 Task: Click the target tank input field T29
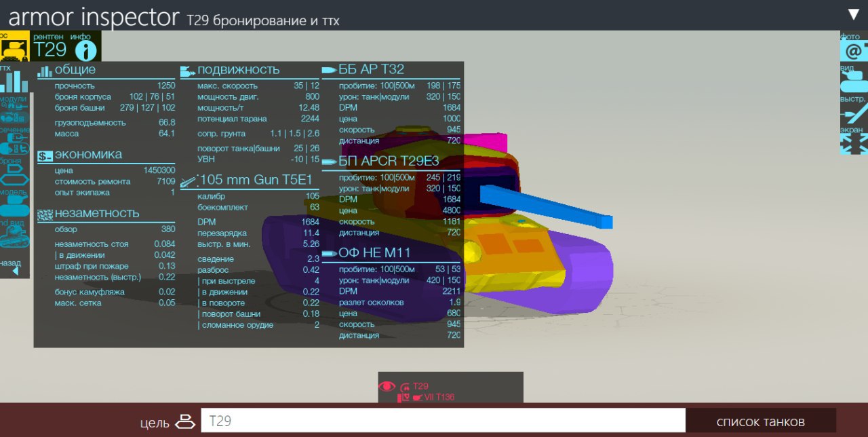click(x=443, y=421)
